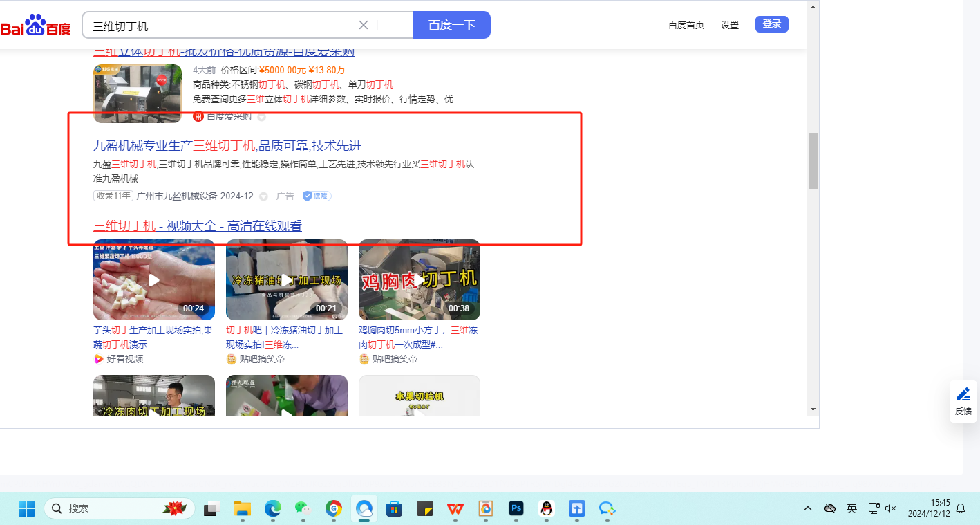The width and height of the screenshot is (980, 525).
Task: Click the Baidu logo
Action: tap(36, 26)
